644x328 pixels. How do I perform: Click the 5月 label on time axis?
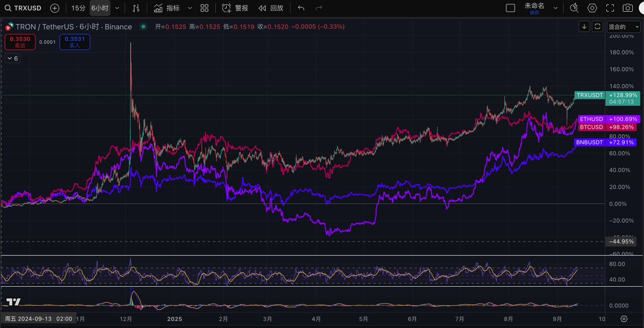pyautogui.click(x=364, y=318)
